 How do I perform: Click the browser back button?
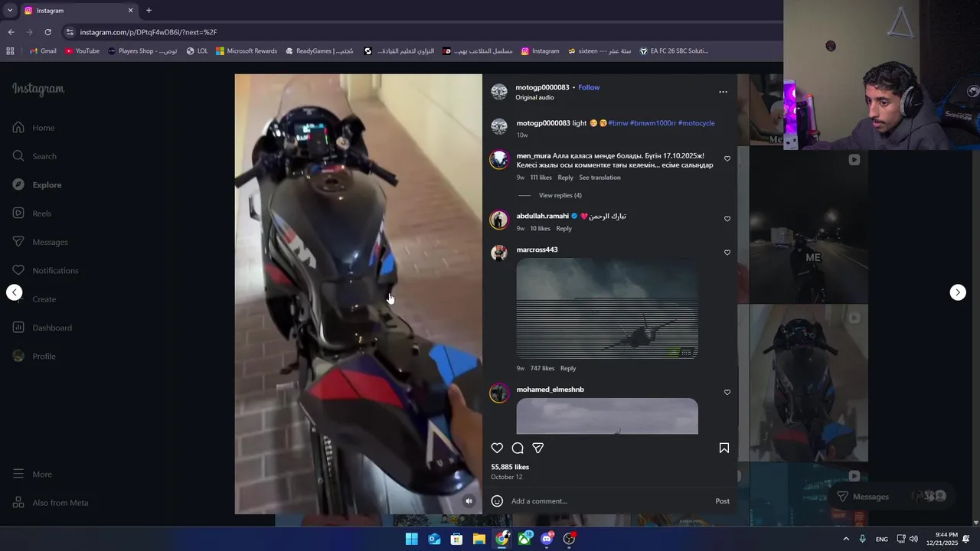[11, 32]
